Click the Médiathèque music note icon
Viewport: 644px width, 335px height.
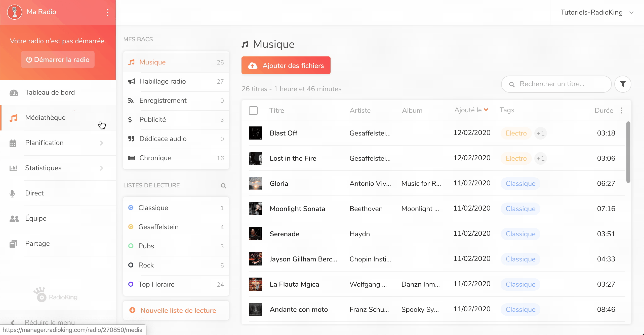point(13,118)
